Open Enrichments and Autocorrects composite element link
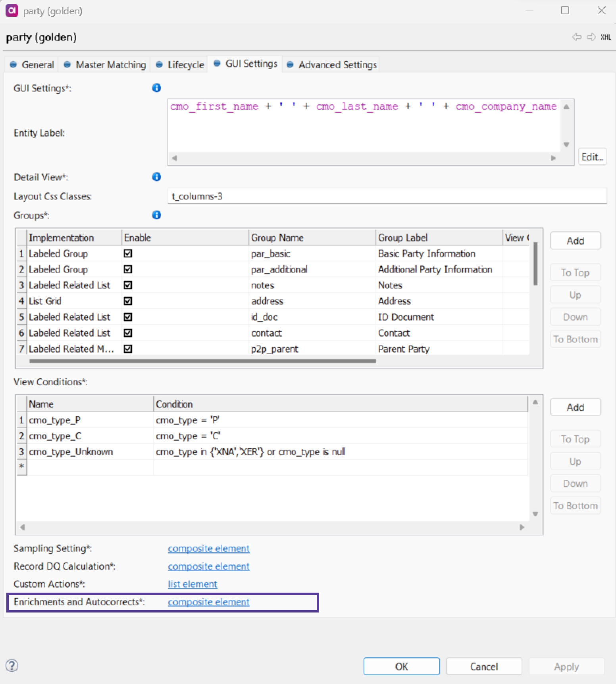The image size is (616, 684). (209, 602)
